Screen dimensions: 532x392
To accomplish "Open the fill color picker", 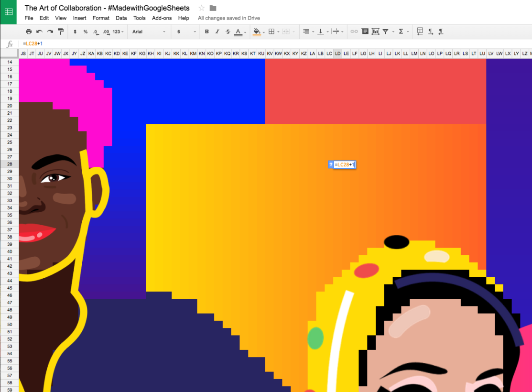I will (x=259, y=32).
